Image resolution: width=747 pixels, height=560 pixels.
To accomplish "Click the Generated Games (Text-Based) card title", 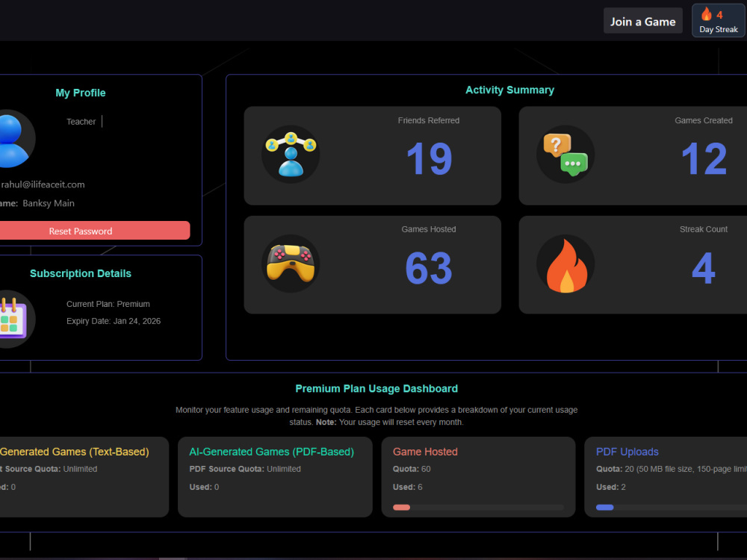I will [x=74, y=452].
